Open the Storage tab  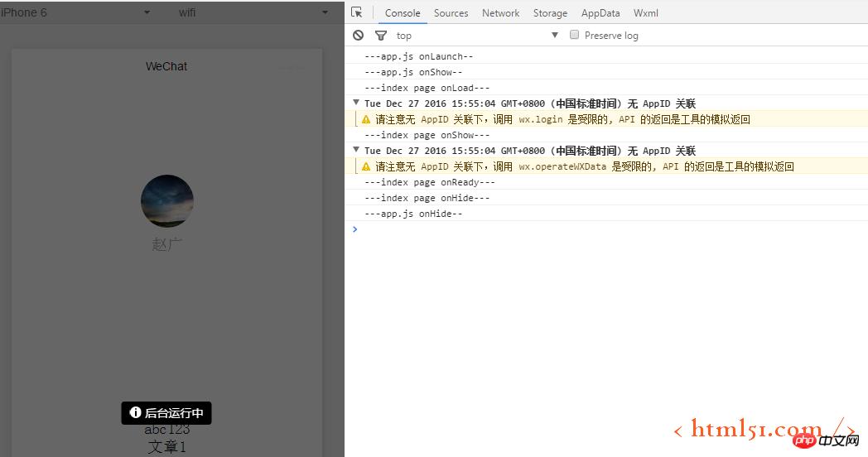(550, 13)
